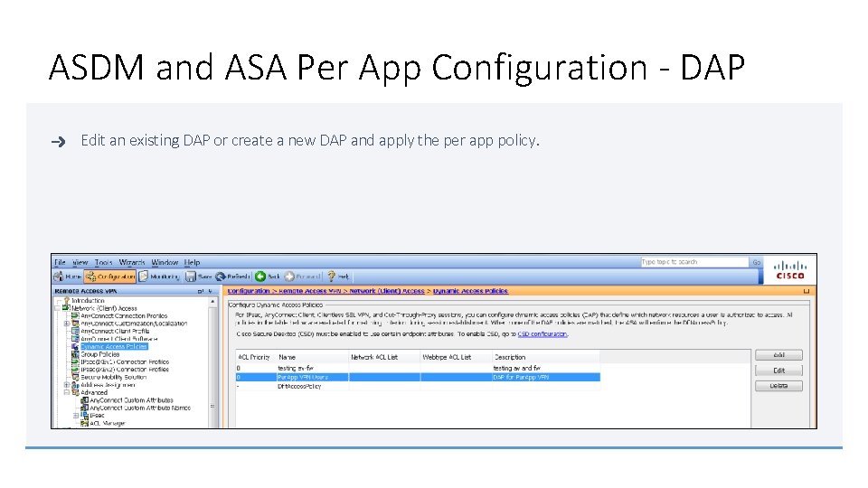Click the AnyConnect Client Software icon
Screen dimensions: 868x488
click(75, 339)
